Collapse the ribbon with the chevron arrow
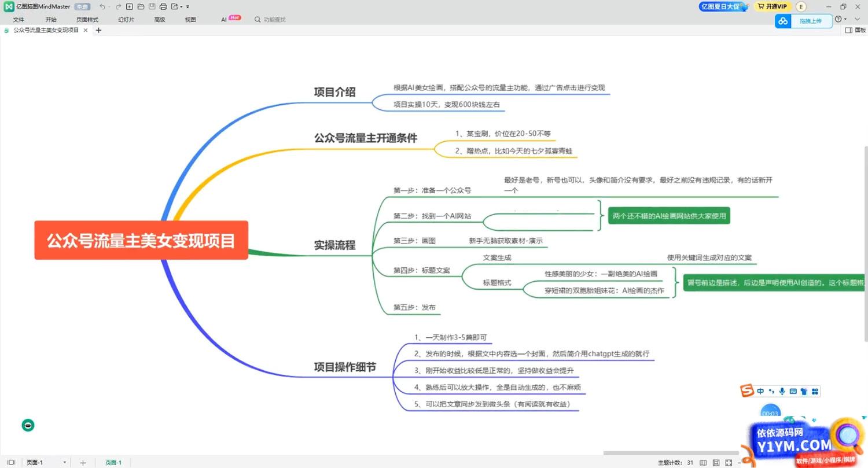868x468 pixels. click(857, 19)
